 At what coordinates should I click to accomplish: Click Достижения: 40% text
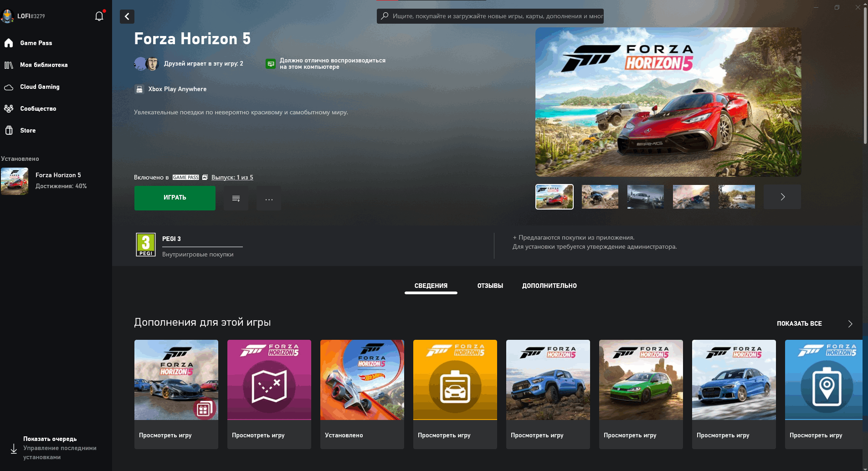coord(61,186)
